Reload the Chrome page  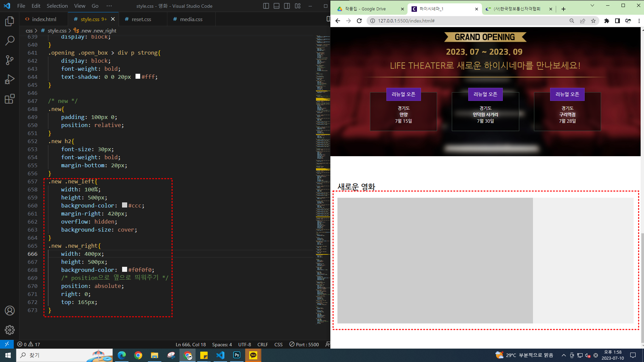pos(359,21)
